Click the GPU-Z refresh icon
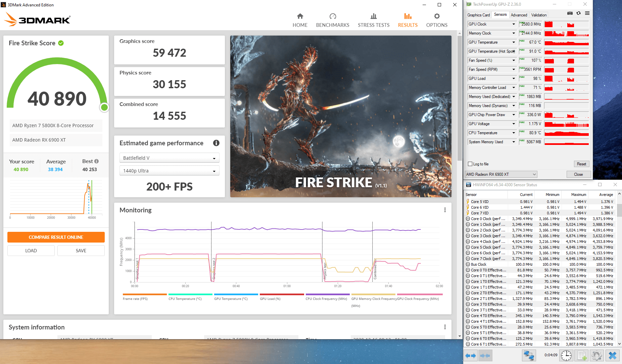Image resolution: width=622 pixels, height=364 pixels. coord(578,13)
